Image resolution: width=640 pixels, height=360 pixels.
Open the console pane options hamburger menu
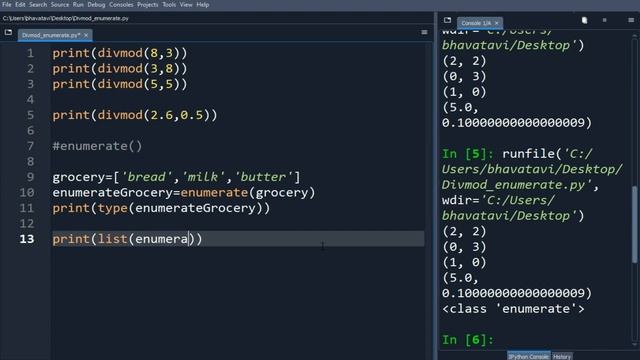(631, 20)
